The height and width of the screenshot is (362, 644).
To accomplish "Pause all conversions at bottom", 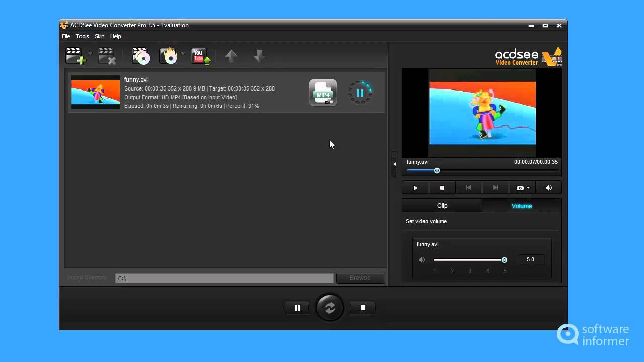I will pos(297,308).
